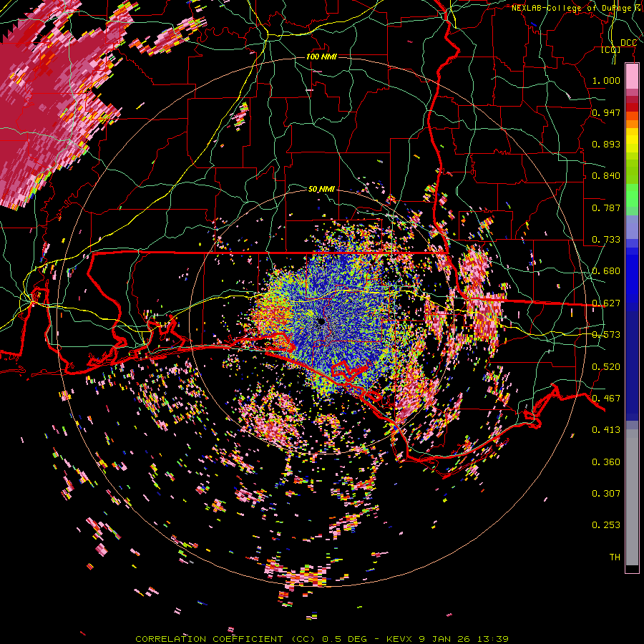Screen dimensions: 644x644
Task: Click the 0.680 legend value
Action: [x=606, y=271]
